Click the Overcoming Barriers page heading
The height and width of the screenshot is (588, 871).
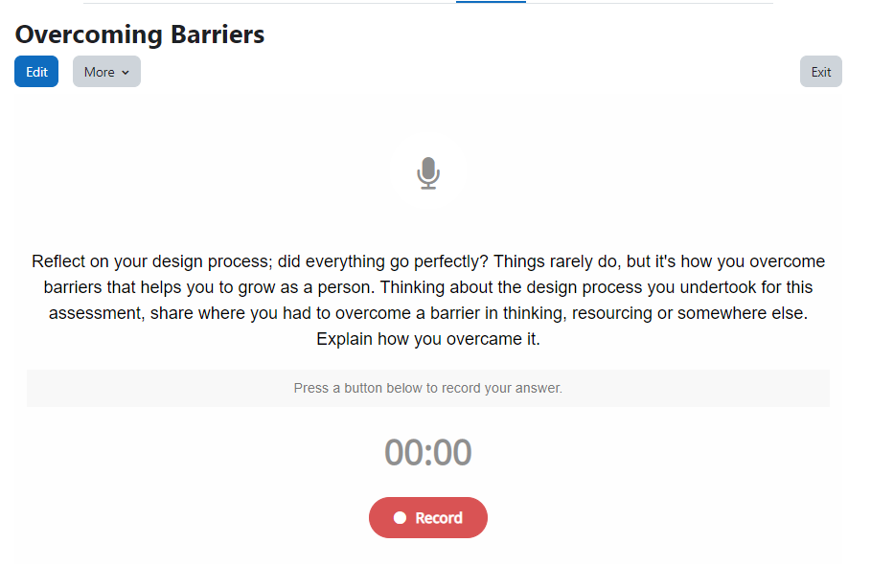pyautogui.click(x=140, y=34)
